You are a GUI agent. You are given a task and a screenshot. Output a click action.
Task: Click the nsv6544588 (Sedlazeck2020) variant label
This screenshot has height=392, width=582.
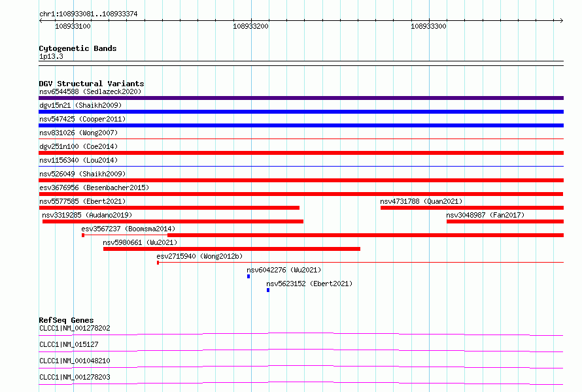click(x=90, y=91)
